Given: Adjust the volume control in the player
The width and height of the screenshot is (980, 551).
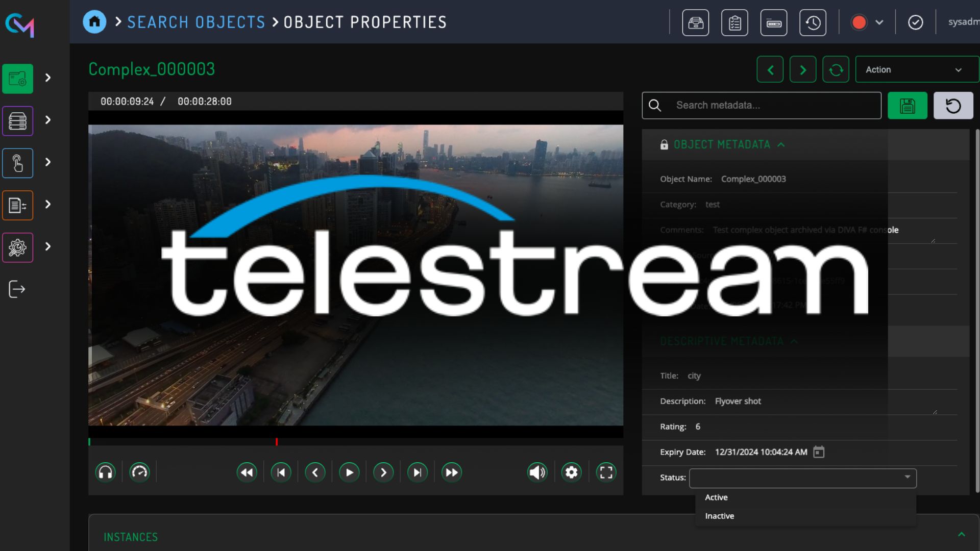Looking at the screenshot, I should (x=537, y=472).
